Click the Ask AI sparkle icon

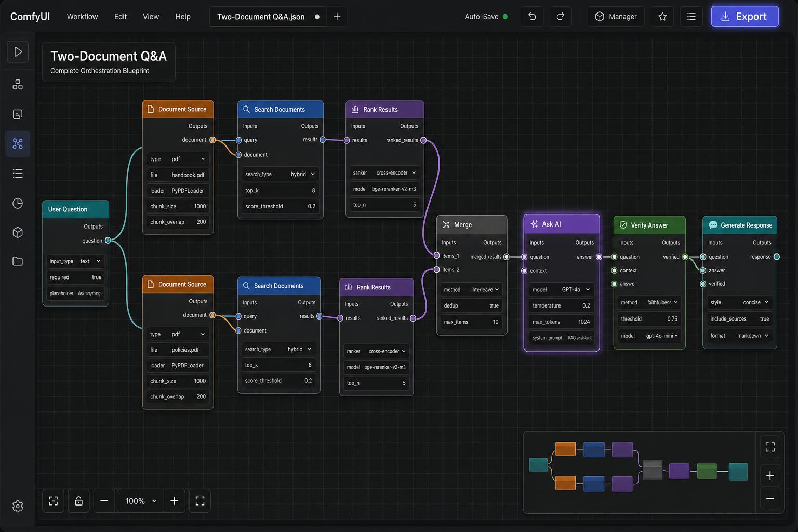click(534, 224)
